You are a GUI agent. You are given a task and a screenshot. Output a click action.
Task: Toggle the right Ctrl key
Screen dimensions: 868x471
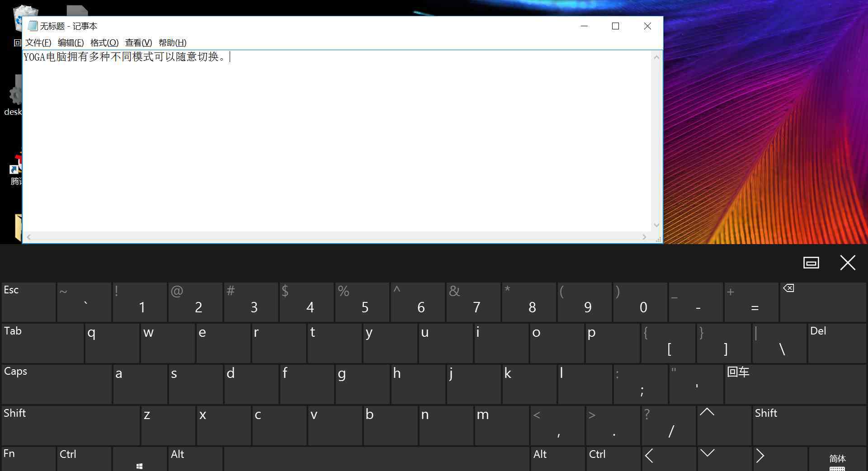click(613, 459)
